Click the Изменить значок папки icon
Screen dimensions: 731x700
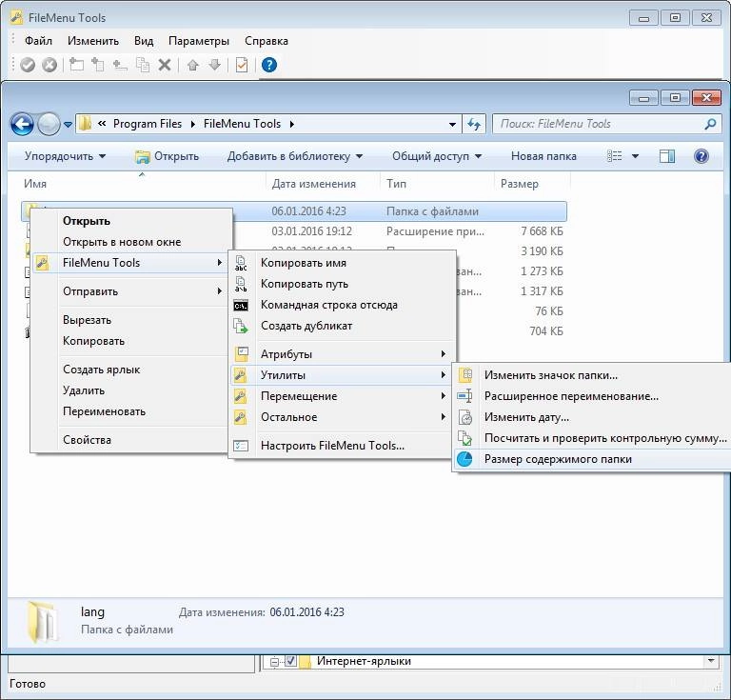click(465, 375)
